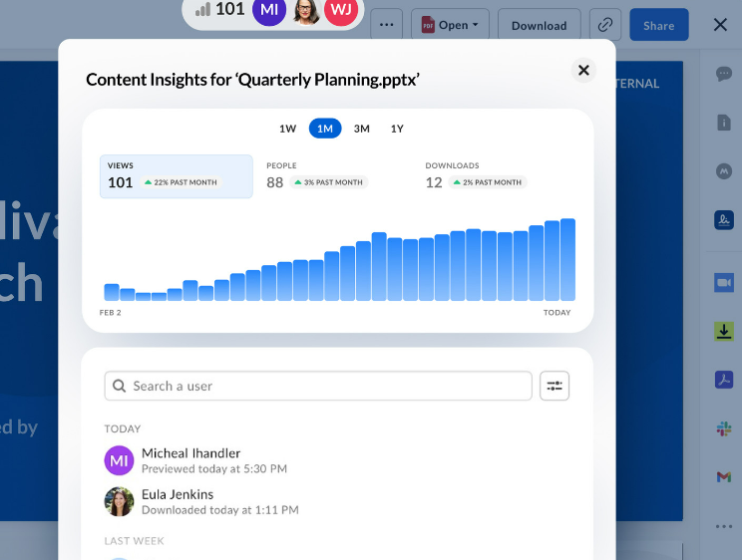742x560 pixels.
Task: Click the 3% past month people badge
Action: tap(328, 182)
